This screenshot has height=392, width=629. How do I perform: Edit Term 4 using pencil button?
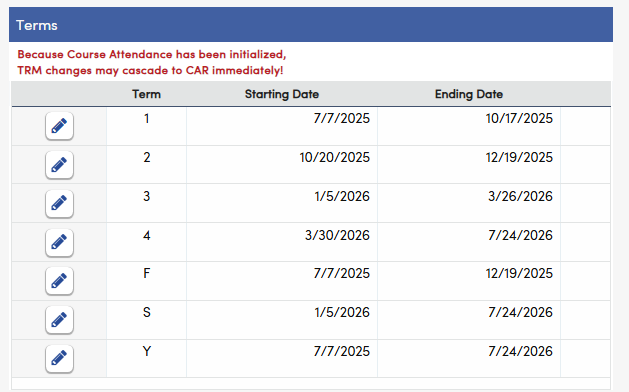pos(59,243)
